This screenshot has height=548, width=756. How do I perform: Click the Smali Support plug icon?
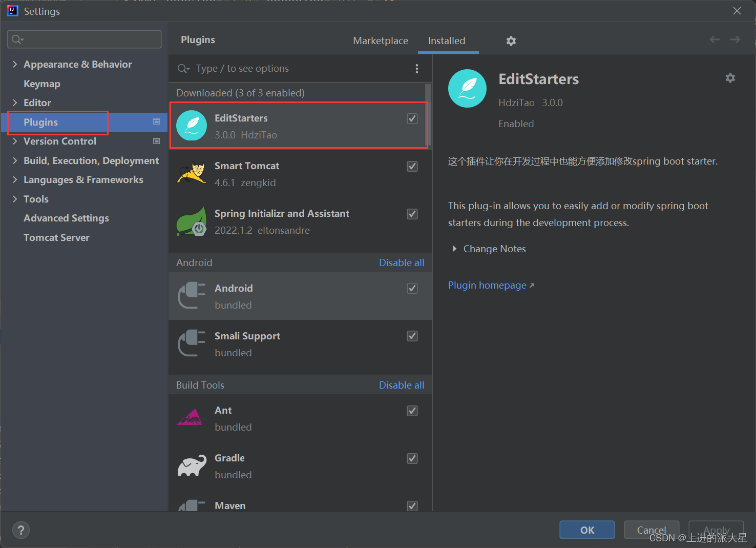pos(192,343)
